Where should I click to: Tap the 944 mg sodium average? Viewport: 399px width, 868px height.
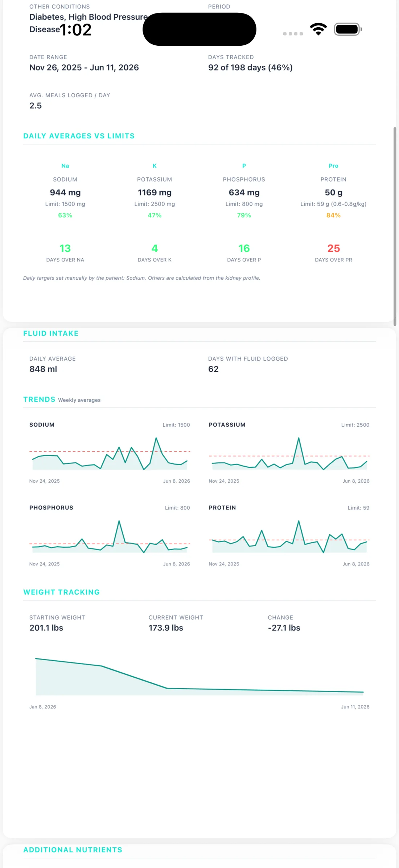[x=65, y=192]
